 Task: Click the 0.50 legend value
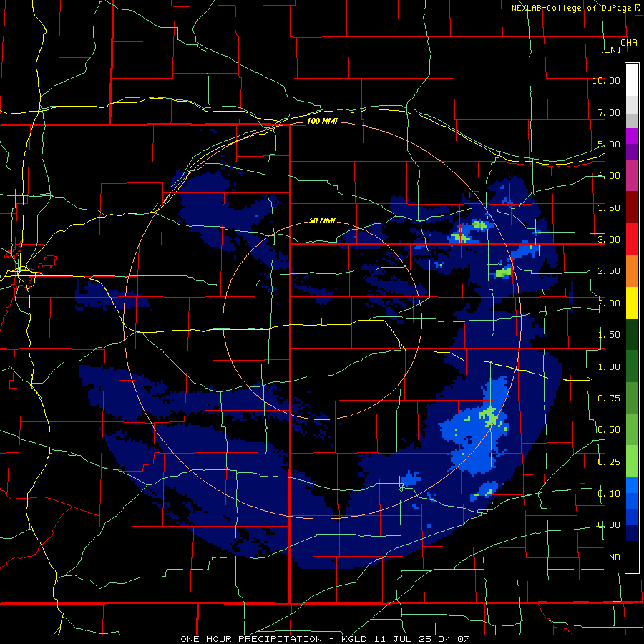pos(609,430)
